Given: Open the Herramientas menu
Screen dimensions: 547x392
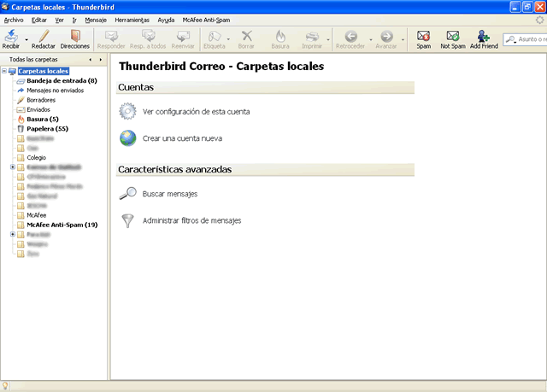Looking at the screenshot, I should tap(132, 20).
